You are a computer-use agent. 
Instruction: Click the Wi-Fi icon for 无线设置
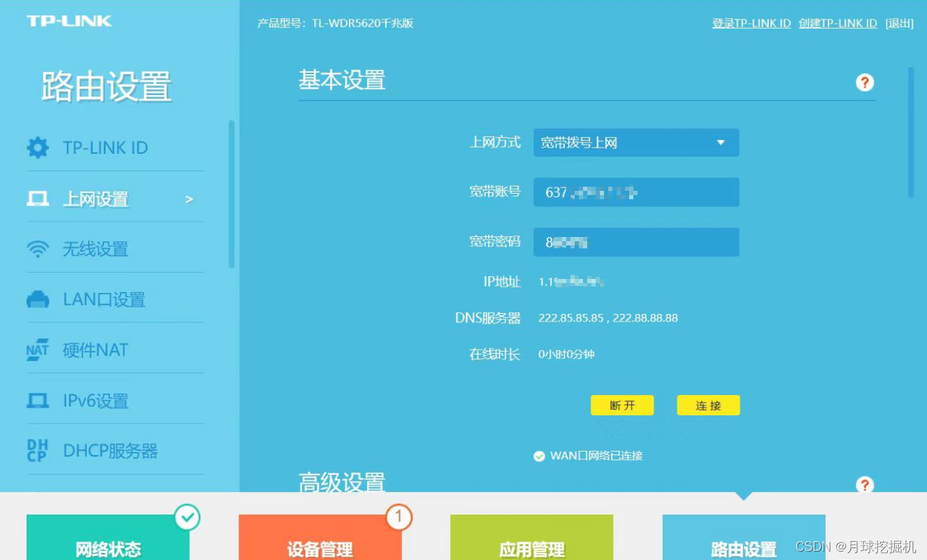[x=38, y=249]
